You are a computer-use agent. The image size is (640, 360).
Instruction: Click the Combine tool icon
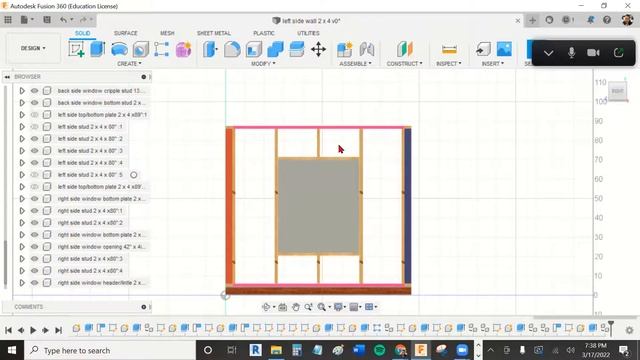pos(275,49)
